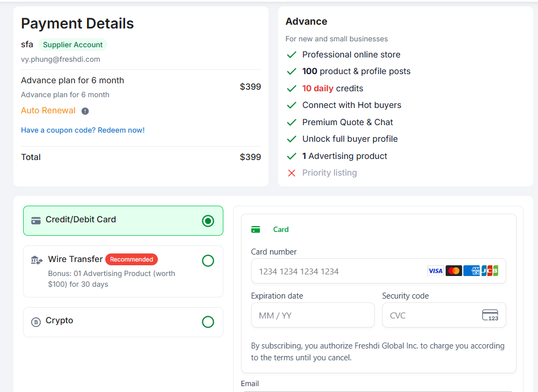Select the Wire Transfer radio button

click(x=208, y=261)
